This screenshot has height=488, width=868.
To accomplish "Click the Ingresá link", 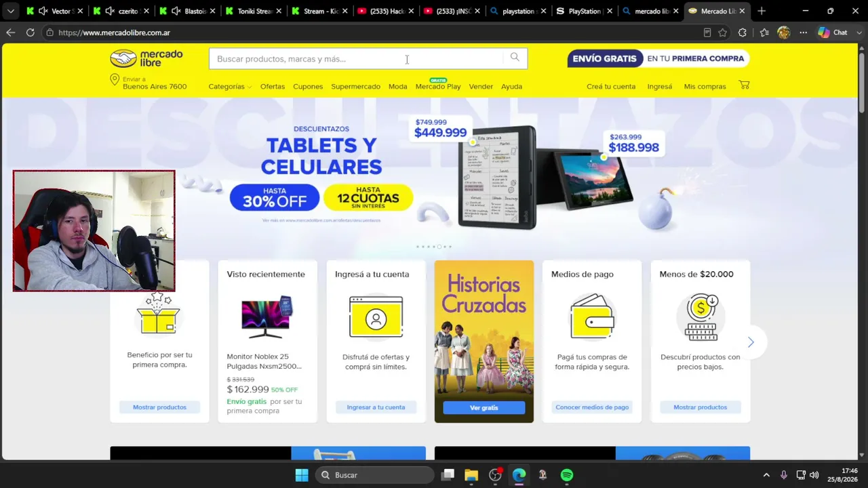I will (x=660, y=86).
